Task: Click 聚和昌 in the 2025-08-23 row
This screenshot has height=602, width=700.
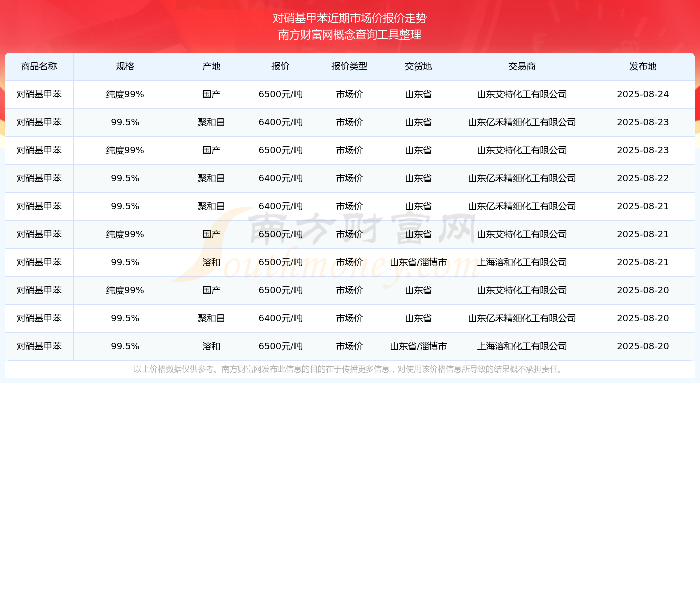Action: click(x=211, y=122)
